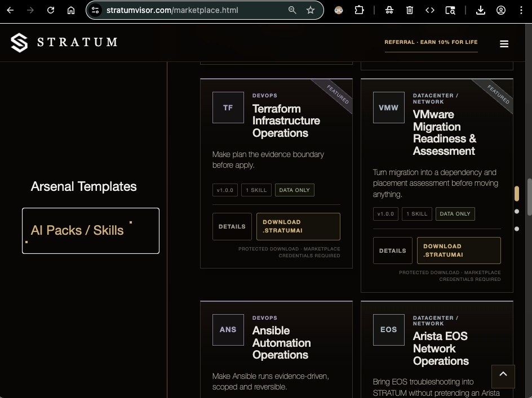Click Terraform card's DEVOPS category label
This screenshot has height=398, width=532.
(265, 96)
